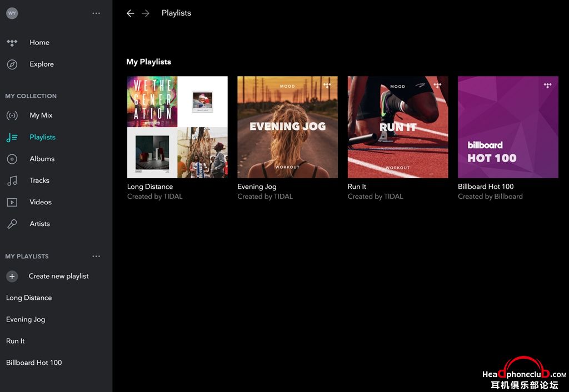This screenshot has width=569, height=392.
Task: Open the Explore page
Action: click(42, 64)
